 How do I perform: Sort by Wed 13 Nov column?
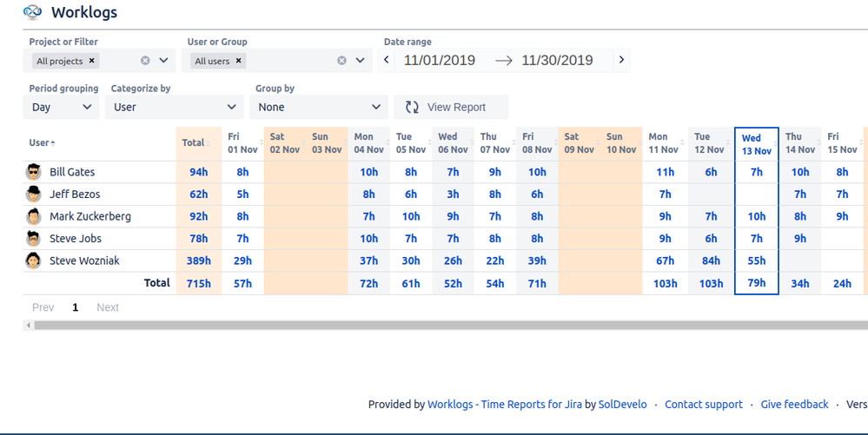click(757, 144)
